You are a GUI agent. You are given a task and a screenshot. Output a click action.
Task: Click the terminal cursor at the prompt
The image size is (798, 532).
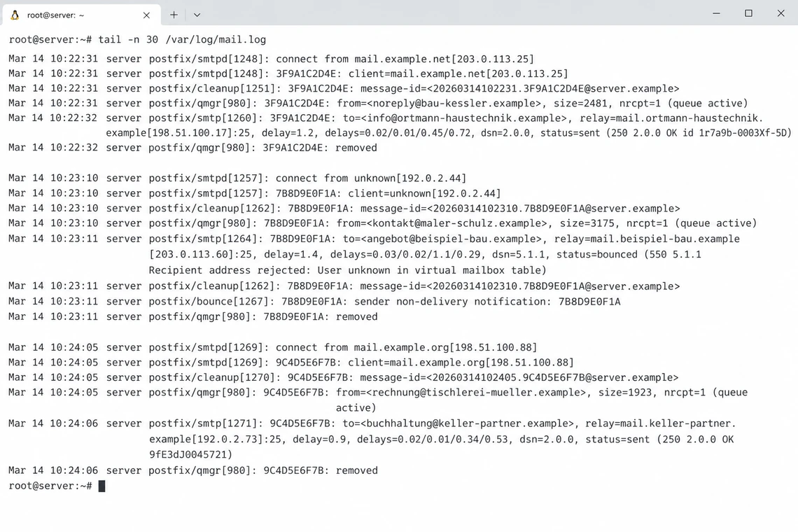[x=101, y=486]
